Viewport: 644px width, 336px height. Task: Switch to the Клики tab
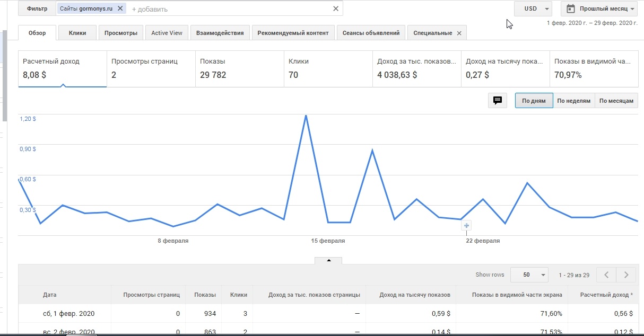click(x=77, y=33)
